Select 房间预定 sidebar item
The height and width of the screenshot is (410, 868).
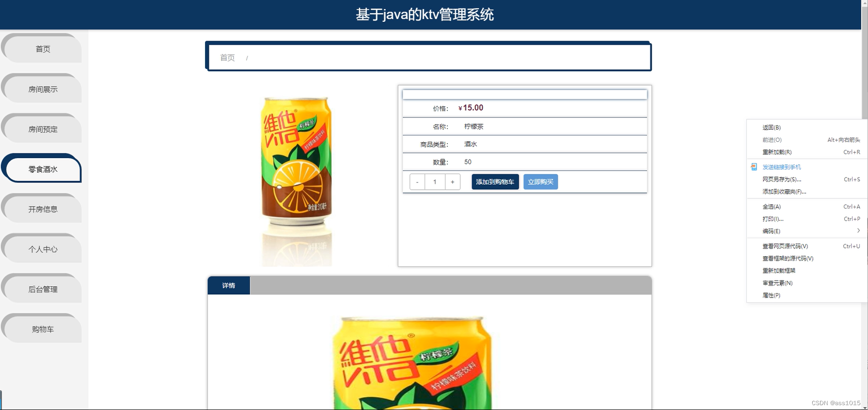43,129
